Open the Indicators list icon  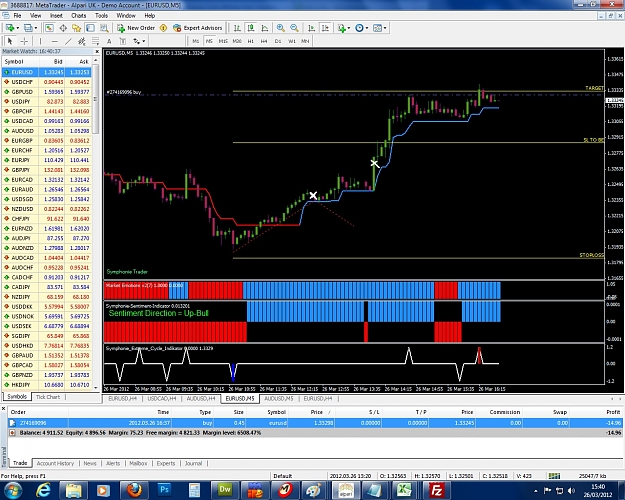pos(342,28)
